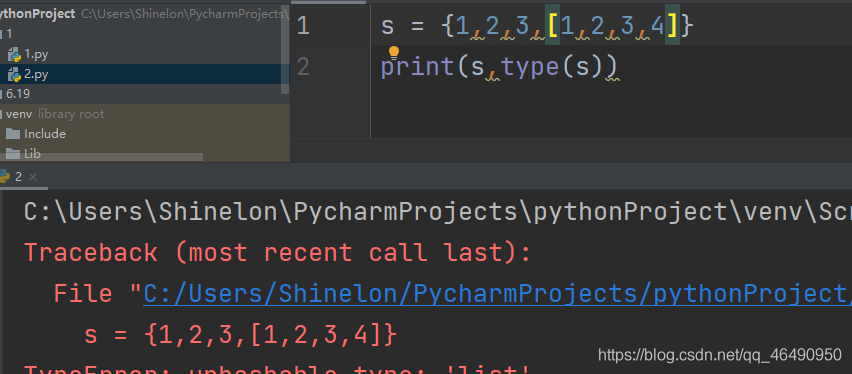Expand the 6.19 folder node
Screen dimensions: 852x374
click(17, 94)
